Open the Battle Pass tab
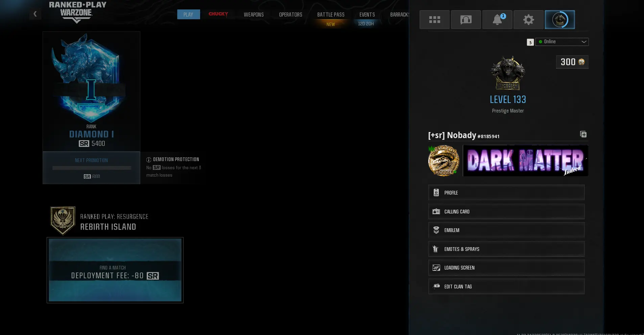Viewport: 644px width, 335px height. pyautogui.click(x=331, y=15)
